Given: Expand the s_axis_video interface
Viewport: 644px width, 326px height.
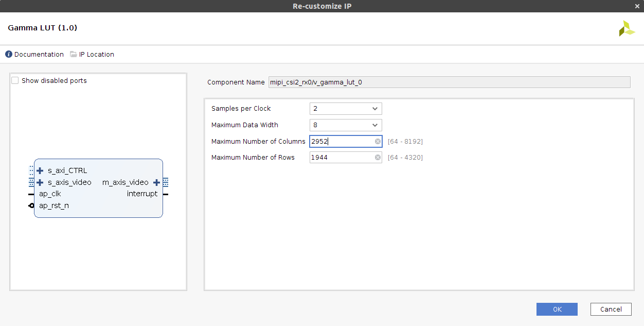Looking at the screenshot, I should pyautogui.click(x=40, y=182).
